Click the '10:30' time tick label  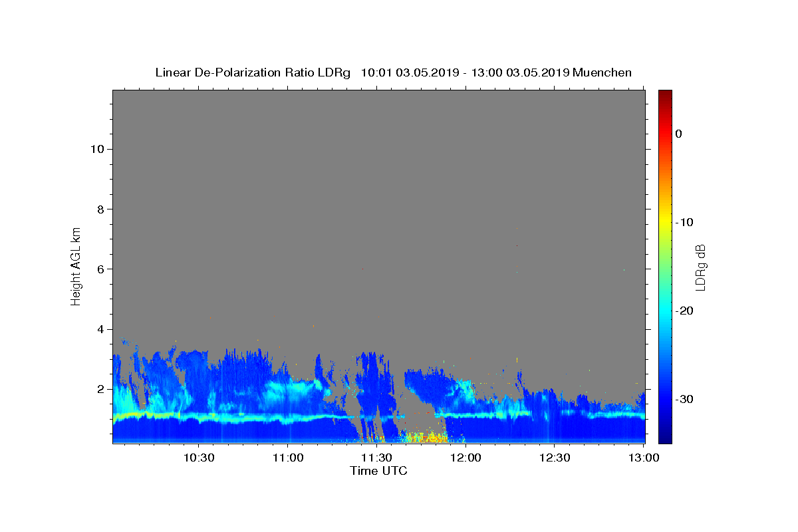click(199, 458)
